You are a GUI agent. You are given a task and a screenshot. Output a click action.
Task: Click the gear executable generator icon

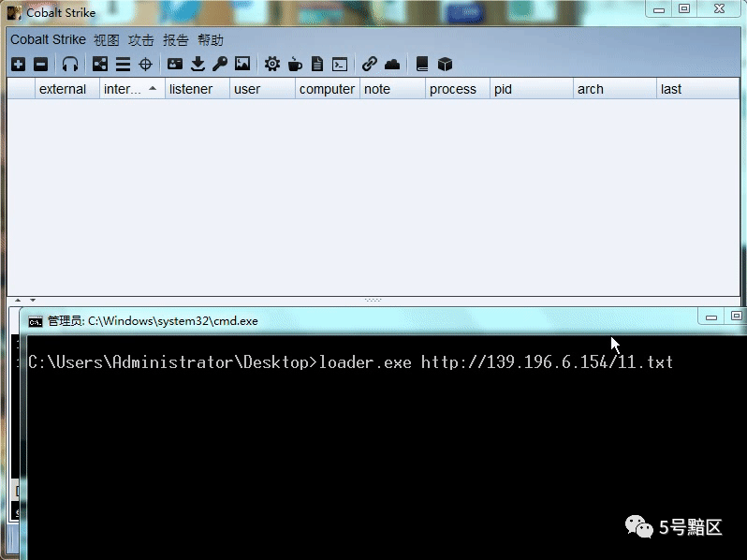(x=272, y=64)
